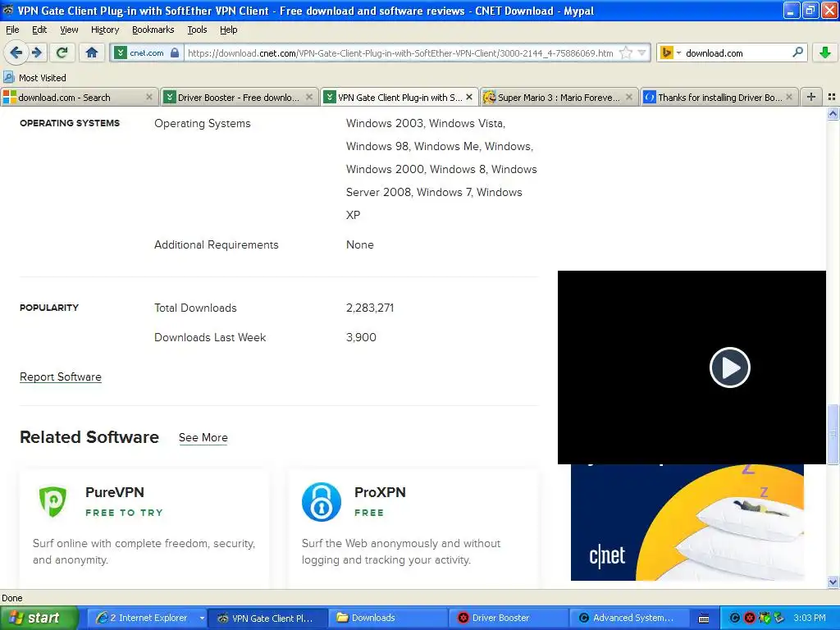Image resolution: width=840 pixels, height=630 pixels.
Task: Switch to Thanks for installing Driver Booster tab
Action: point(719,97)
